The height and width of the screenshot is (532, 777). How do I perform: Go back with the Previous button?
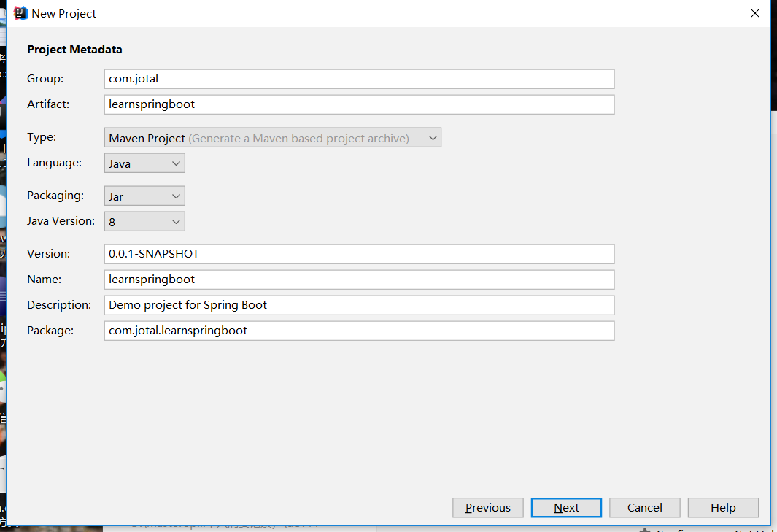point(487,508)
